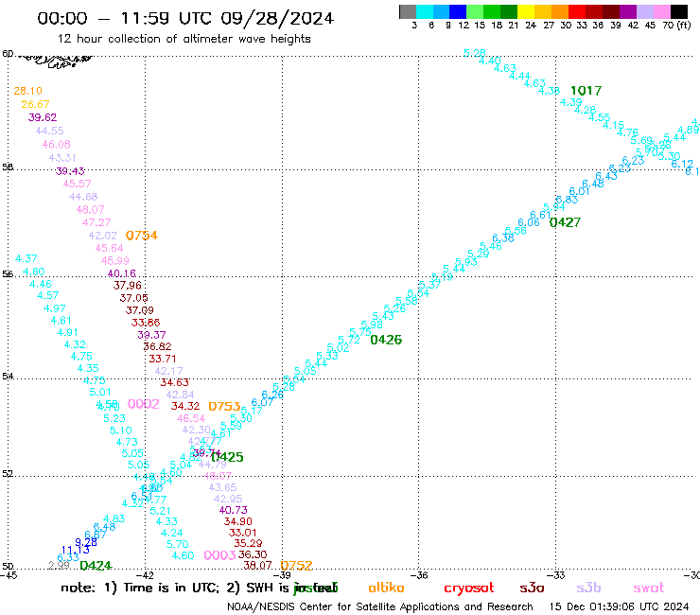Image resolution: width=700 pixels, height=615 pixels.
Task: Click the gray swatch in the color legend
Action: (408, 11)
